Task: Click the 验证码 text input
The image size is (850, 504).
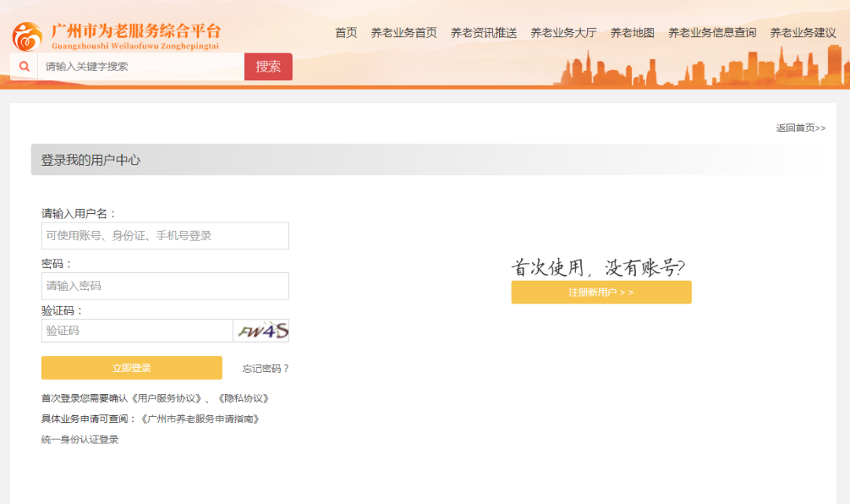Action: click(137, 331)
